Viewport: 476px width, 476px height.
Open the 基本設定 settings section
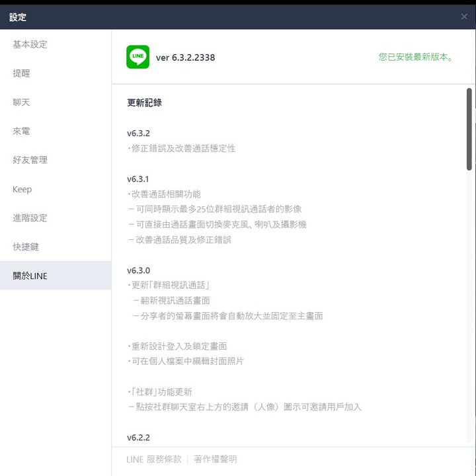(x=56, y=44)
